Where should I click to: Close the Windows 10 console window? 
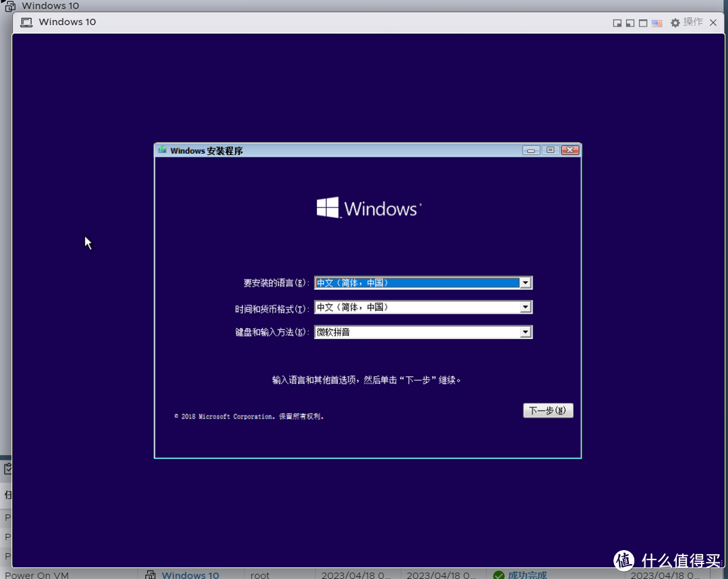[713, 22]
